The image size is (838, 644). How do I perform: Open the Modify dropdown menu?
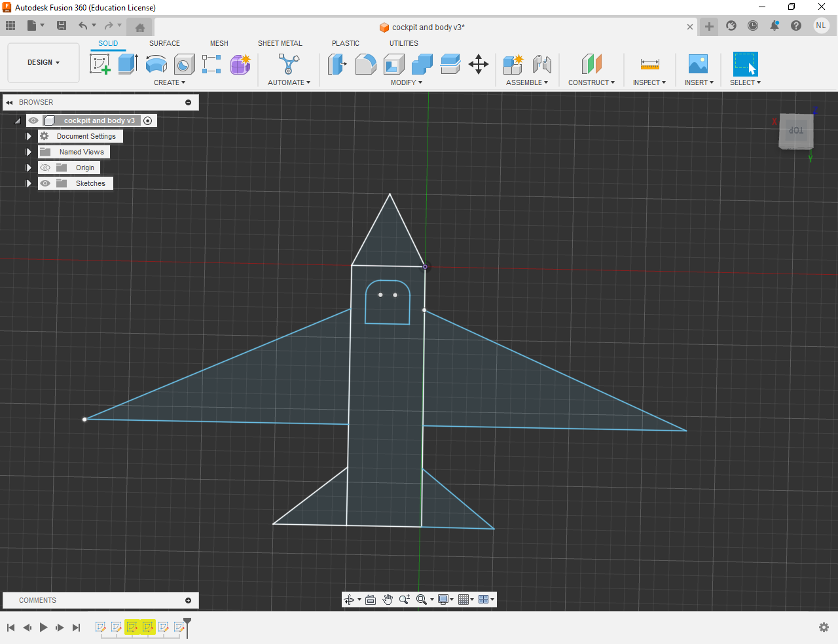pos(406,82)
